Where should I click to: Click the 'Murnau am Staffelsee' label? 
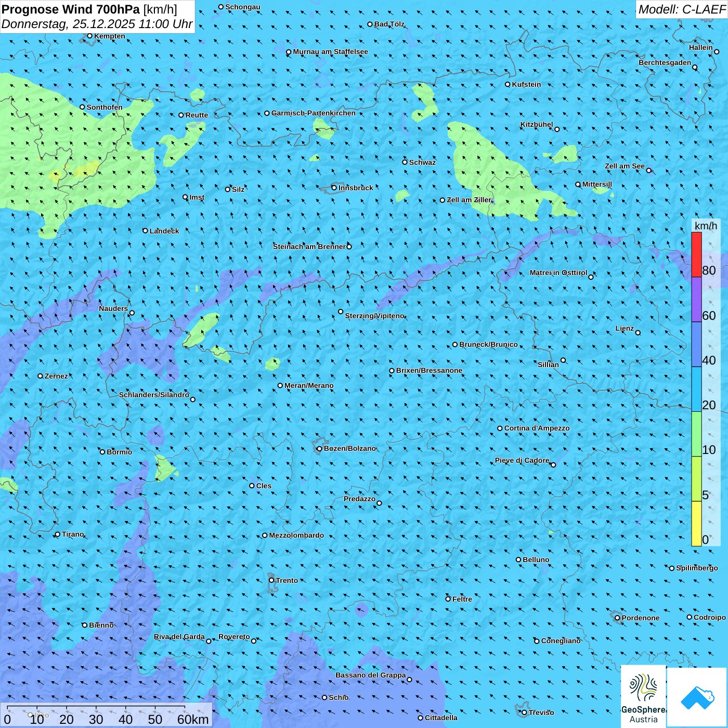330,51
